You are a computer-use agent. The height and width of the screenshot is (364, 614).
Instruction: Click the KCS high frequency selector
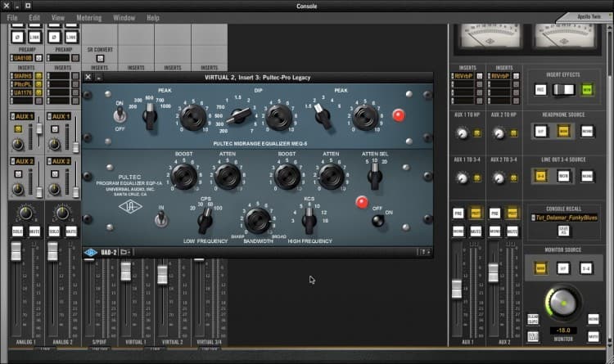(x=309, y=221)
